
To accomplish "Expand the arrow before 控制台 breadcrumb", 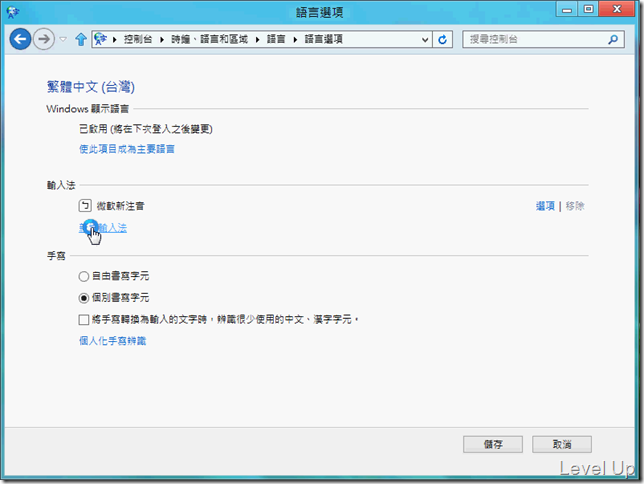I will 115,39.
